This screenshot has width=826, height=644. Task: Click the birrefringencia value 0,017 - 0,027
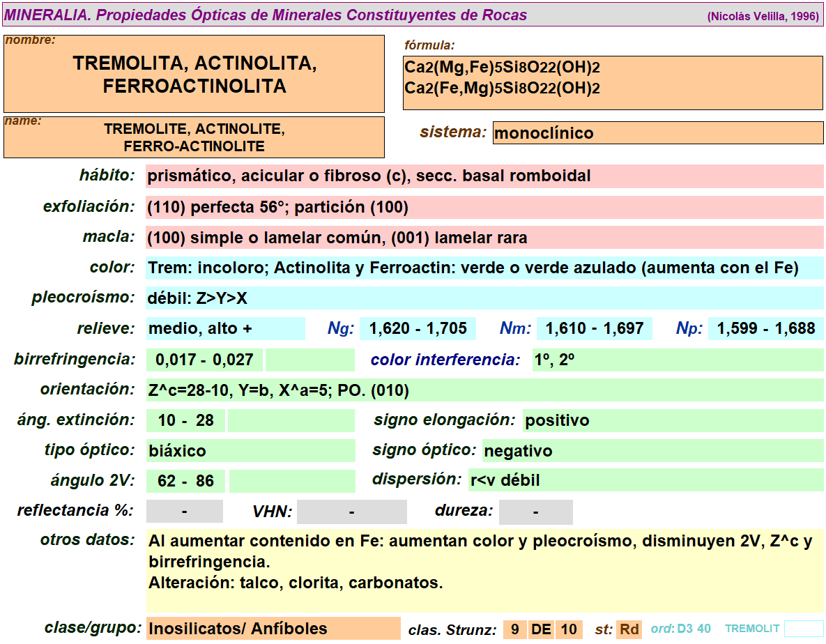(x=204, y=360)
